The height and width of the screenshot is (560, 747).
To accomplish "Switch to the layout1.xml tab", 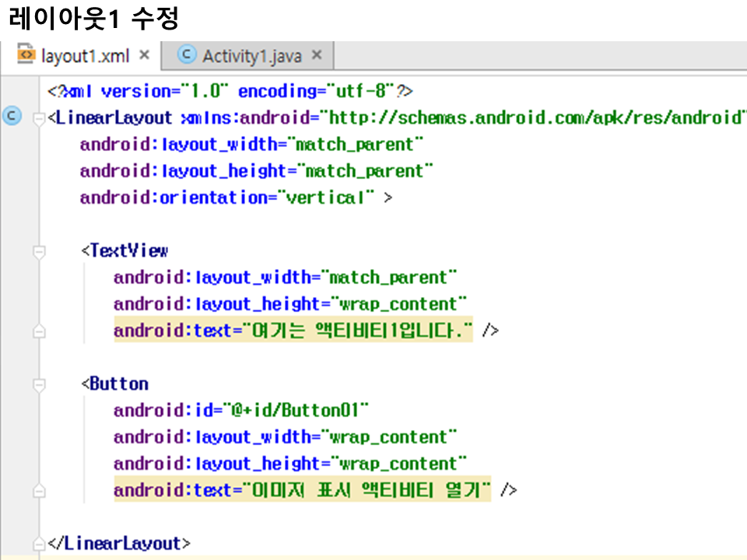I will click(x=84, y=56).
